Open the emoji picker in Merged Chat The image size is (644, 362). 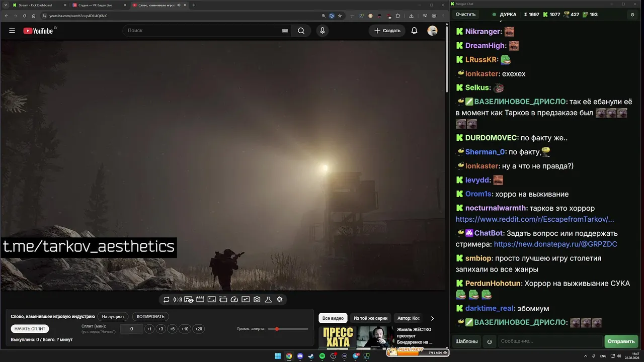tap(490, 341)
